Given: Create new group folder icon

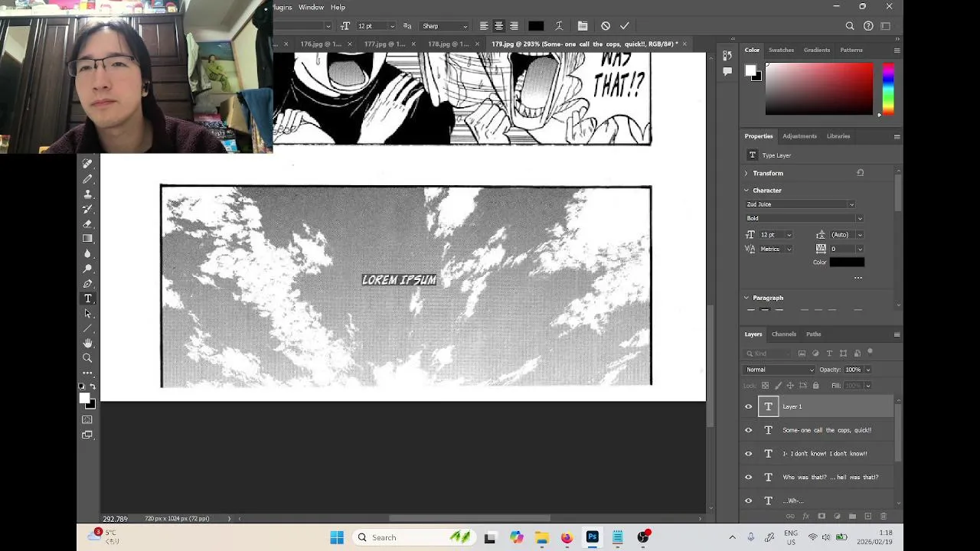Looking at the screenshot, I should [x=852, y=517].
